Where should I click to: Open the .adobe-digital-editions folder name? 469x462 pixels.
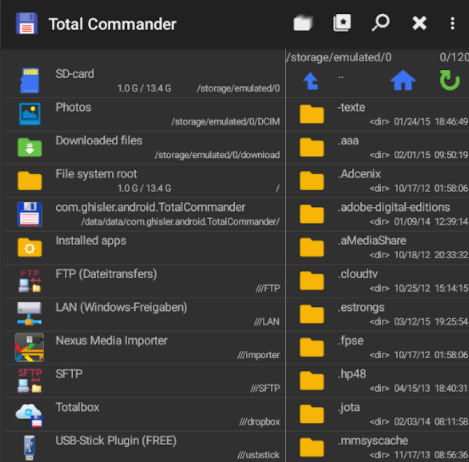394,207
